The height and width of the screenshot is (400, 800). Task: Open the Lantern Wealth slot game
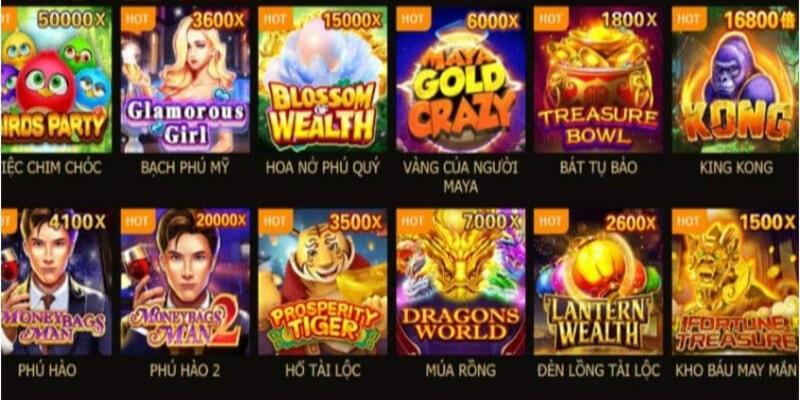(x=598, y=281)
